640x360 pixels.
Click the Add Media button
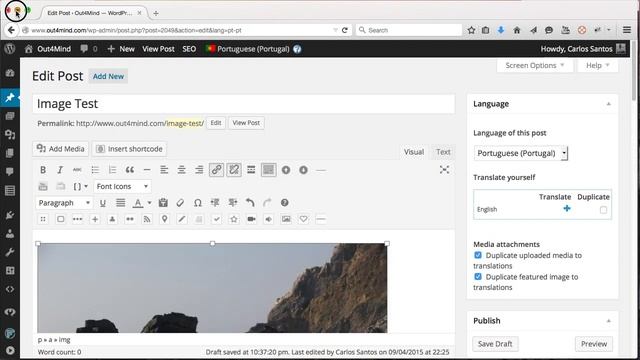(60, 149)
